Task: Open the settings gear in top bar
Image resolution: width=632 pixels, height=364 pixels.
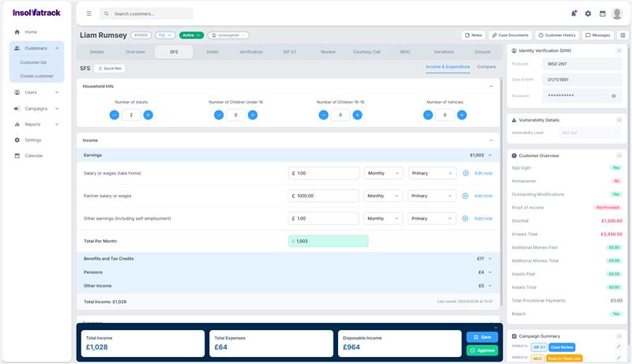Action: [588, 13]
